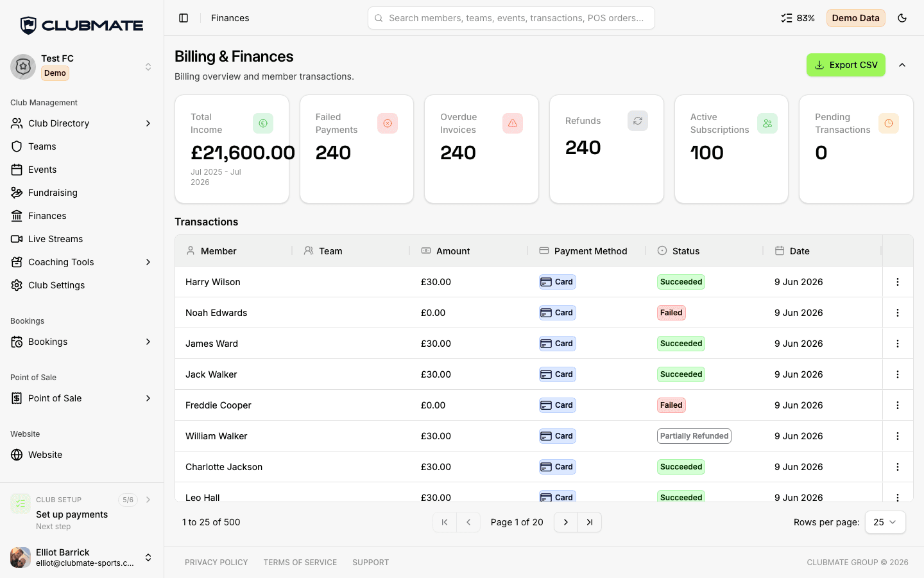Screen dimensions: 924x578
Task: Switch to dark mode moon icon
Action: tap(902, 18)
